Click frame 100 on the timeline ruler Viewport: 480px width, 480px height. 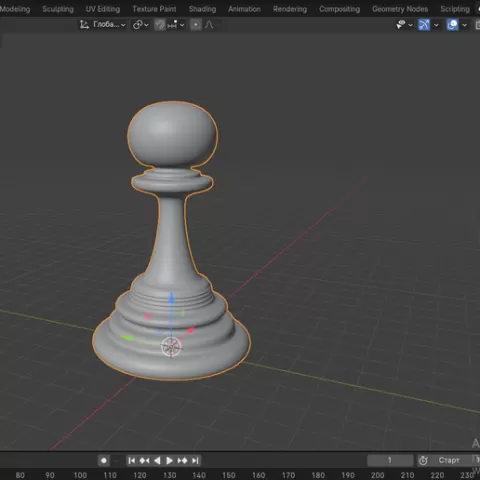pyautogui.click(x=80, y=475)
